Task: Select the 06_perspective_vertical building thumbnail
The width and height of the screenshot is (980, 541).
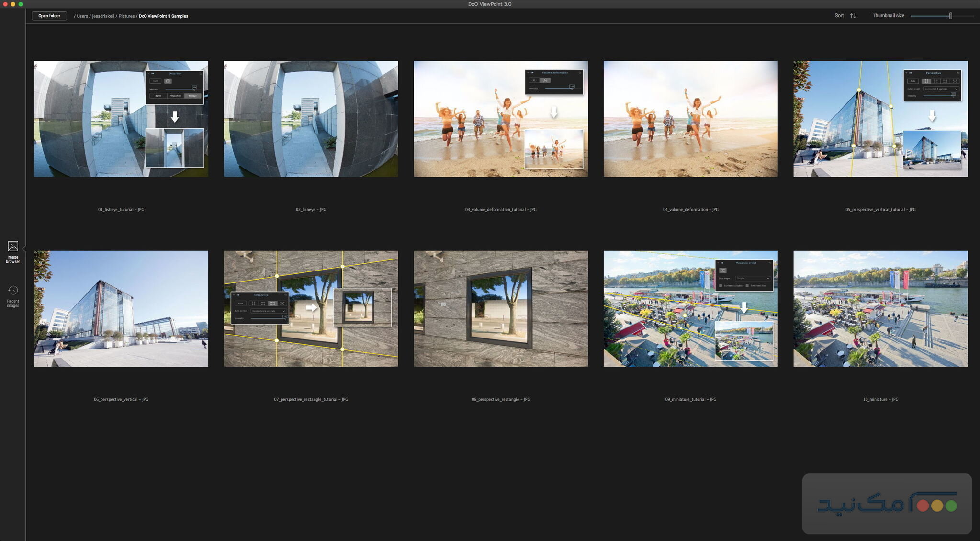Action: pyautogui.click(x=121, y=309)
